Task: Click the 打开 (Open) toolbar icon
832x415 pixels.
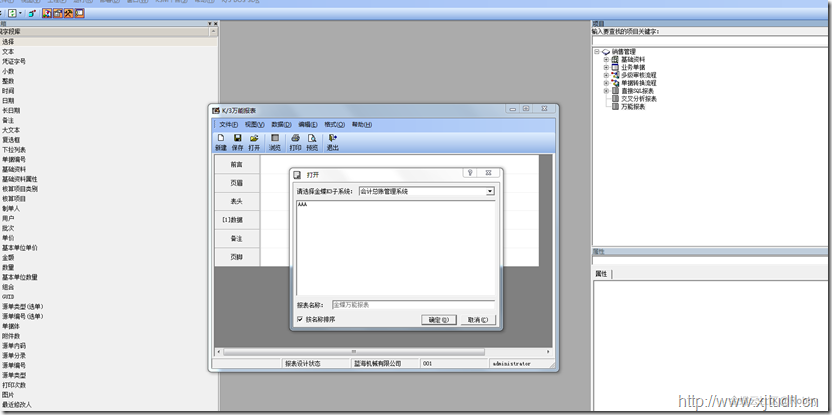Action: (254, 138)
